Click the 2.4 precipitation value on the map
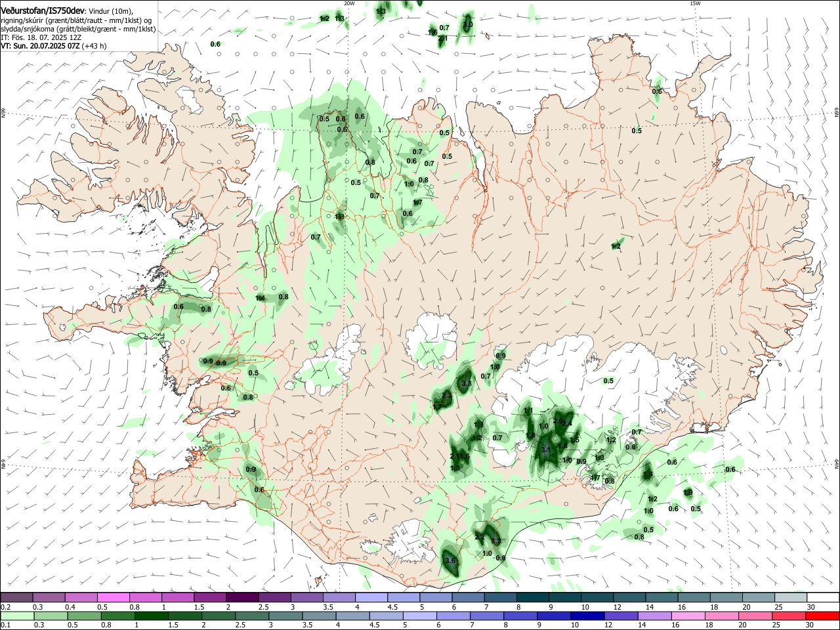The width and height of the screenshot is (840, 630). point(567,424)
